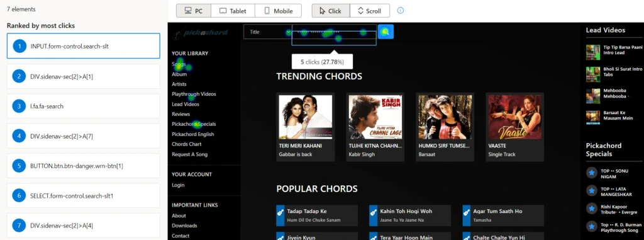Click the Gabbar is back subtitle
The height and width of the screenshot is (240, 644).
point(296,154)
